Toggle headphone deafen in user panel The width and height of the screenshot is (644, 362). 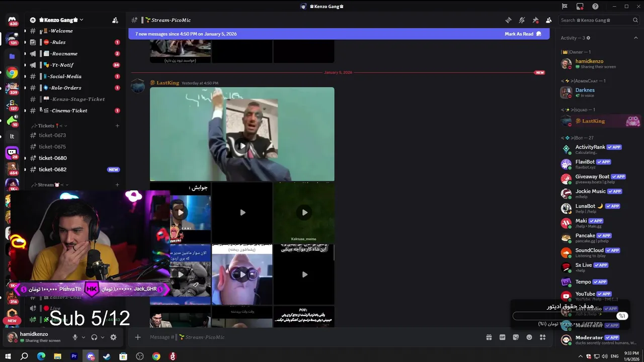94,337
